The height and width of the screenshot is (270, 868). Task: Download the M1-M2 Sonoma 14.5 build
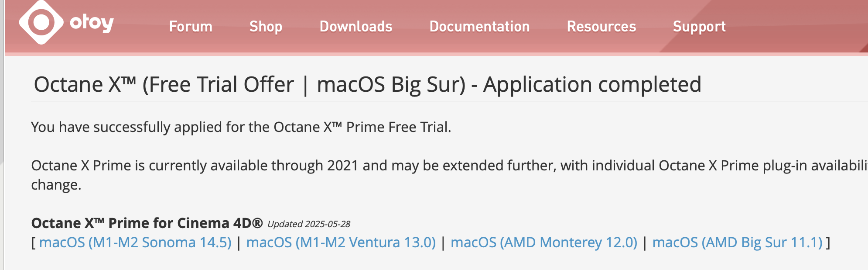click(135, 242)
